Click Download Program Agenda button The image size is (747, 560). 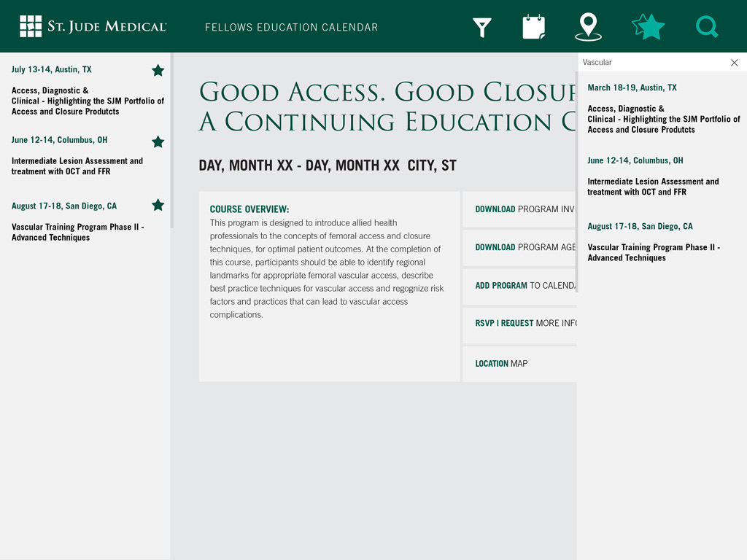519,247
